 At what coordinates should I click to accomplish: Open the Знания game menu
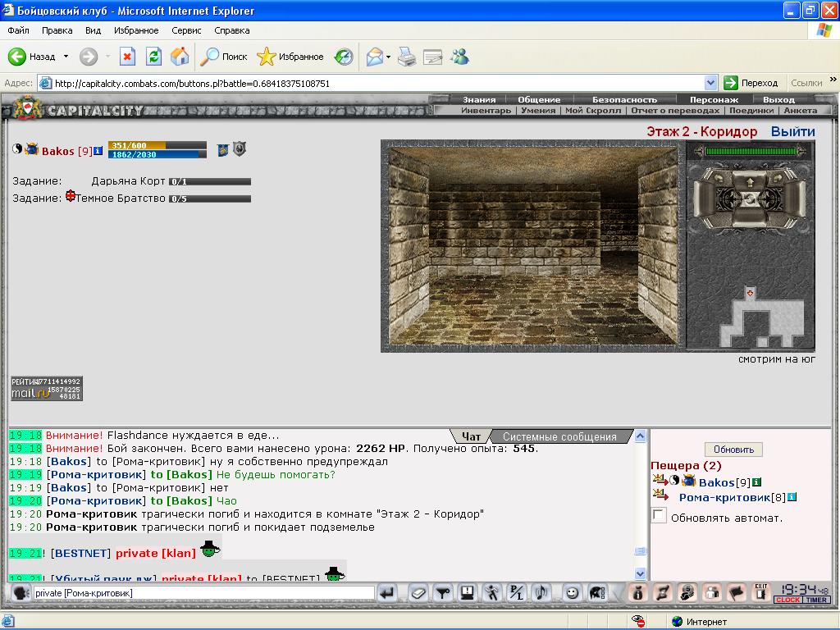coord(479,99)
